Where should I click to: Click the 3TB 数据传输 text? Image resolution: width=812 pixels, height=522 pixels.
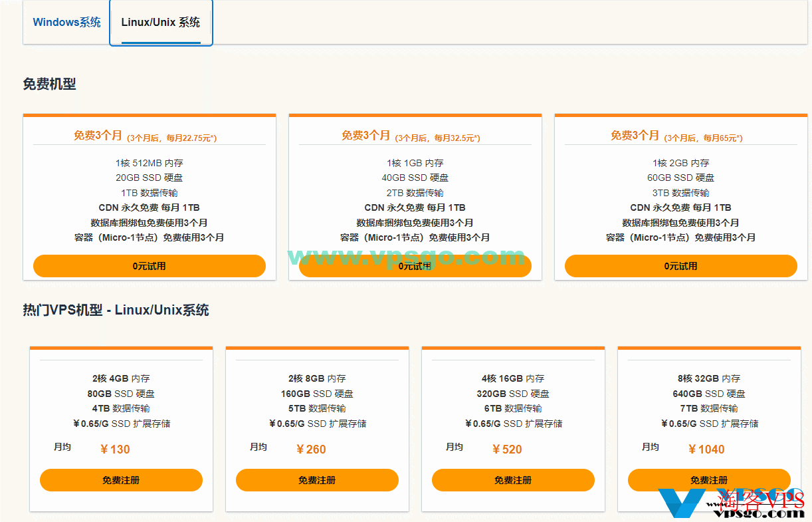point(681,193)
